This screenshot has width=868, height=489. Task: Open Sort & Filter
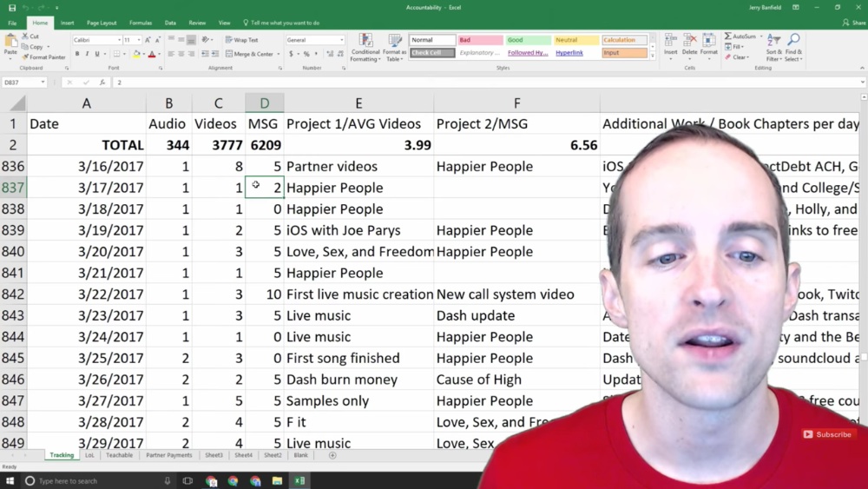pyautogui.click(x=773, y=47)
